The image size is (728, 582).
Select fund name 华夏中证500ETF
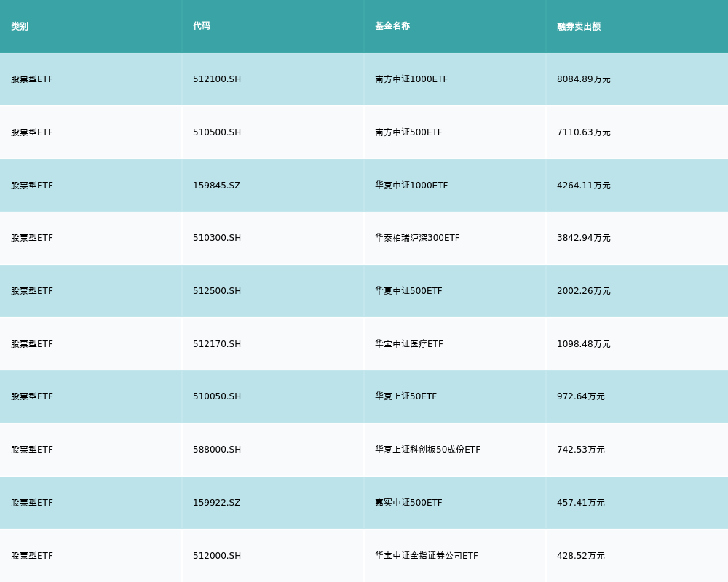(408, 291)
